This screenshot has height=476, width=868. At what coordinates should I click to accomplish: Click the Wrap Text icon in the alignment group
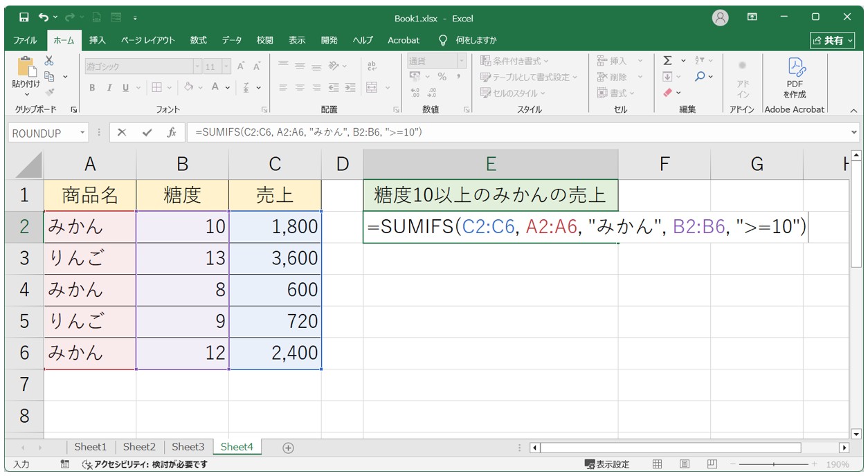pyautogui.click(x=372, y=66)
